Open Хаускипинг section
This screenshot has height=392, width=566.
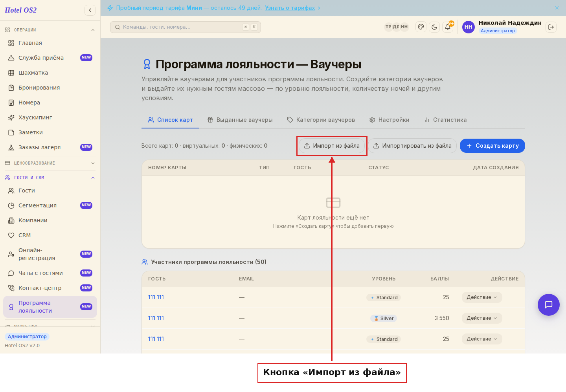[50, 117]
